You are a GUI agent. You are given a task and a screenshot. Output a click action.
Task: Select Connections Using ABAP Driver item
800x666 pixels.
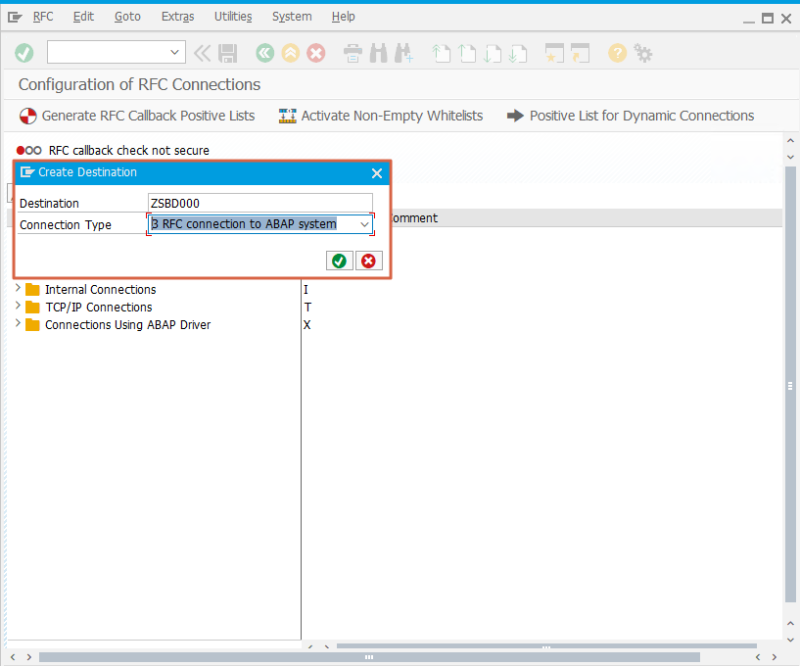pyautogui.click(x=128, y=325)
